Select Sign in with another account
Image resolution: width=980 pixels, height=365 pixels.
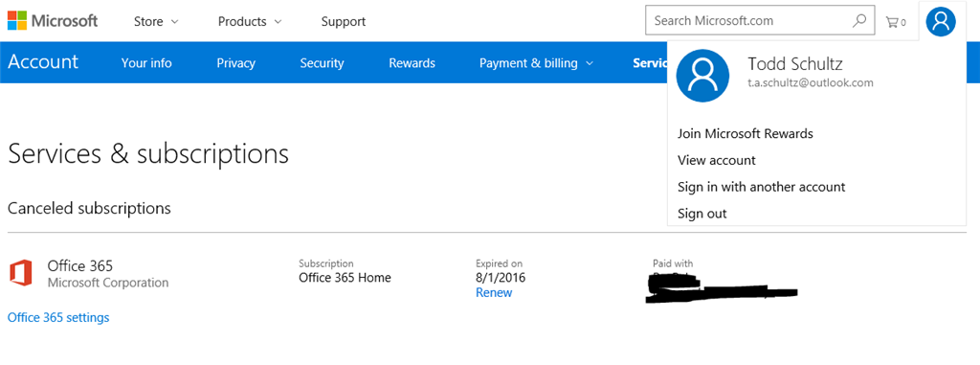pos(761,187)
